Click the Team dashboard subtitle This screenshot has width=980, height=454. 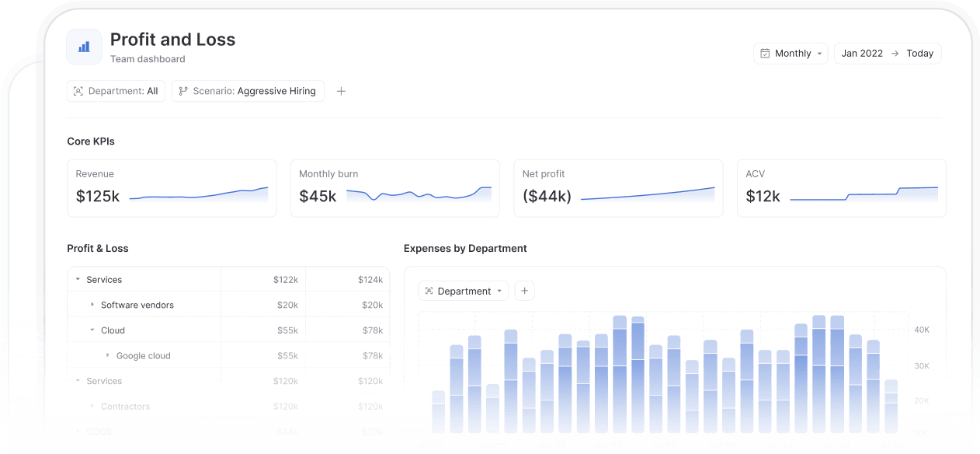click(148, 59)
